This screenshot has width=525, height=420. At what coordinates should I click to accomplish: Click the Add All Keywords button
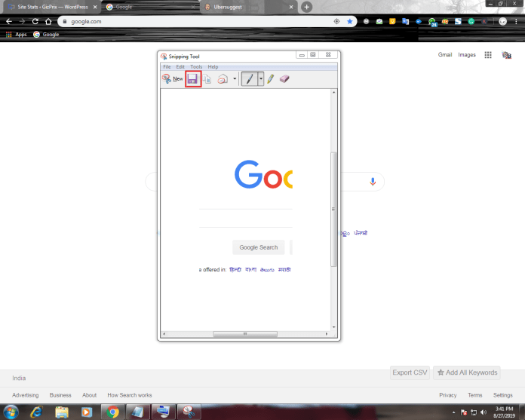(467, 372)
